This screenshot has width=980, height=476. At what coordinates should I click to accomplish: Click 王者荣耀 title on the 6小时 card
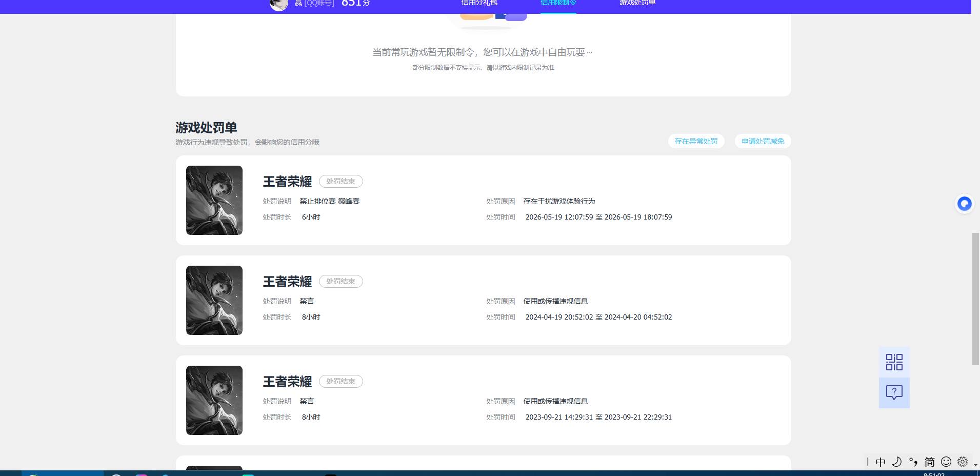pos(287,182)
